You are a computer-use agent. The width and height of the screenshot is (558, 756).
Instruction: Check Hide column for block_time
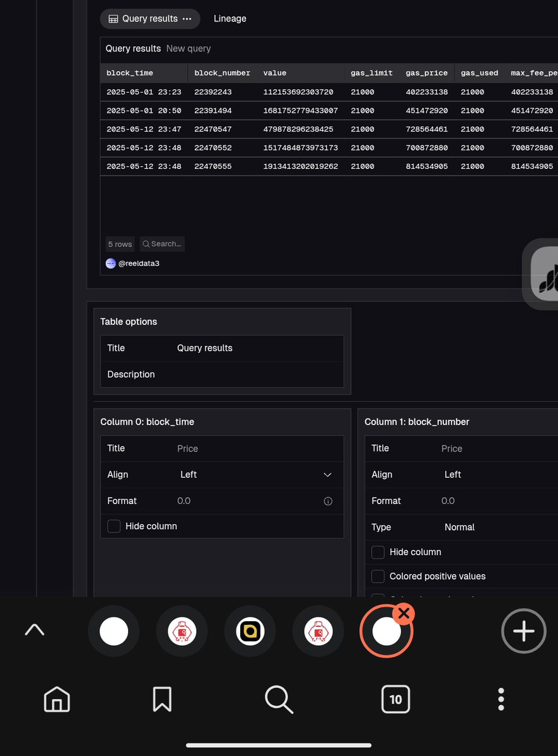114,525
